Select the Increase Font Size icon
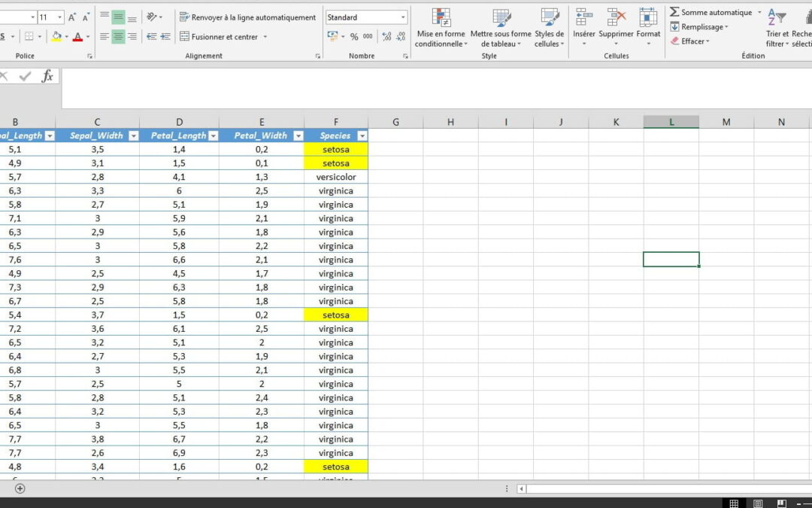Viewport: 812px width, 508px height. coord(72,17)
